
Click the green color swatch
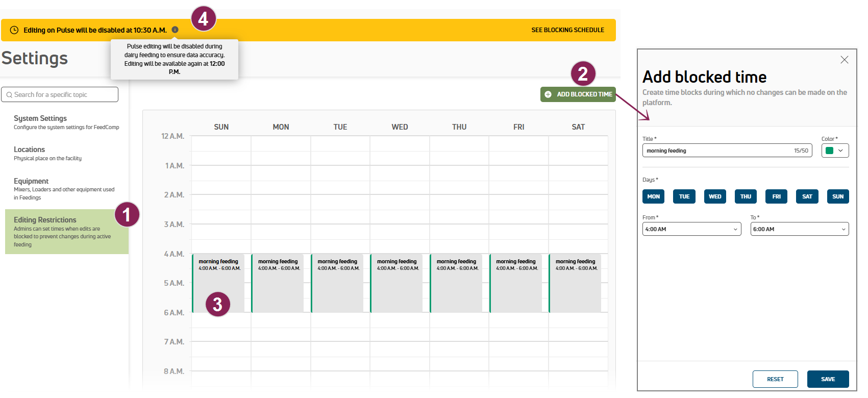click(829, 151)
